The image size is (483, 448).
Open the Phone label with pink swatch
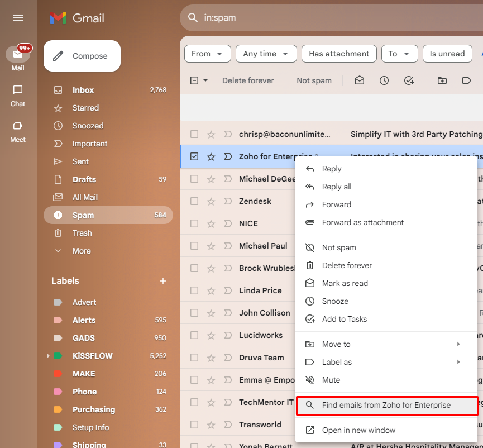click(108, 392)
